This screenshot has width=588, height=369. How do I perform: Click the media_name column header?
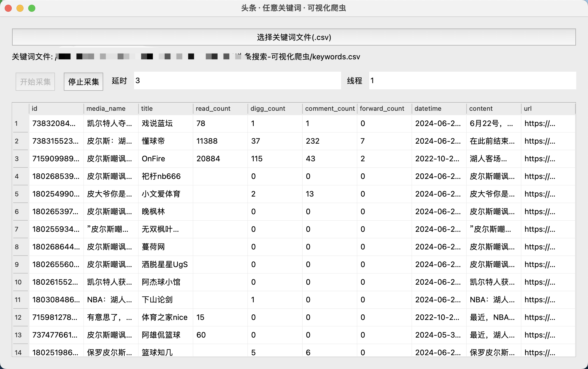(111, 109)
